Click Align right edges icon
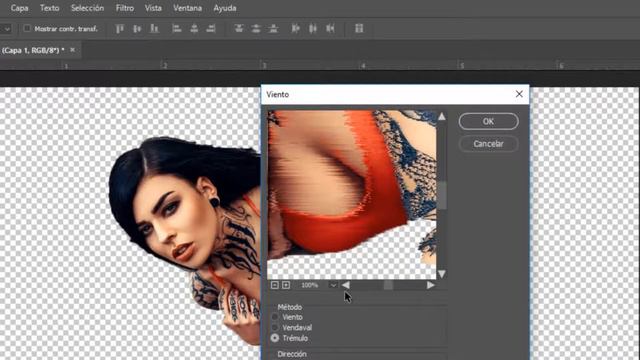Image resolution: width=640 pixels, height=360 pixels. coord(211,29)
